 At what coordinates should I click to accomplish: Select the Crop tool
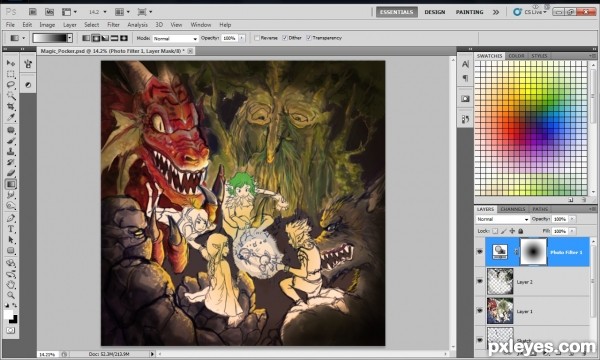pos(11,106)
